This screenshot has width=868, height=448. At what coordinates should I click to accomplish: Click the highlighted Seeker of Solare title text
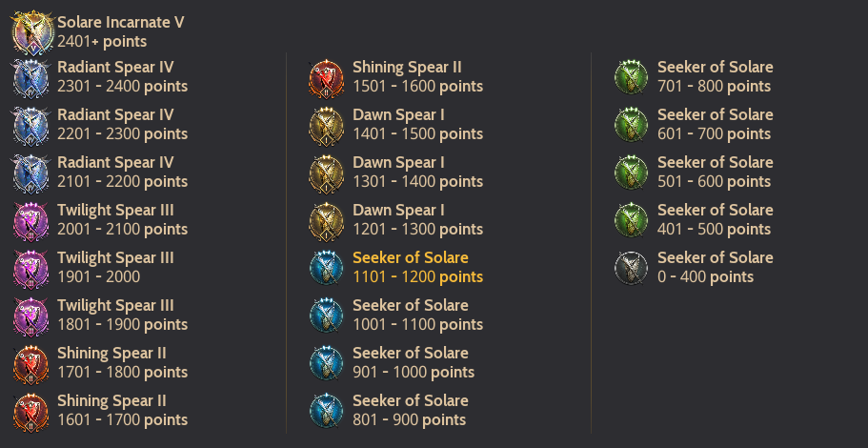point(411,257)
